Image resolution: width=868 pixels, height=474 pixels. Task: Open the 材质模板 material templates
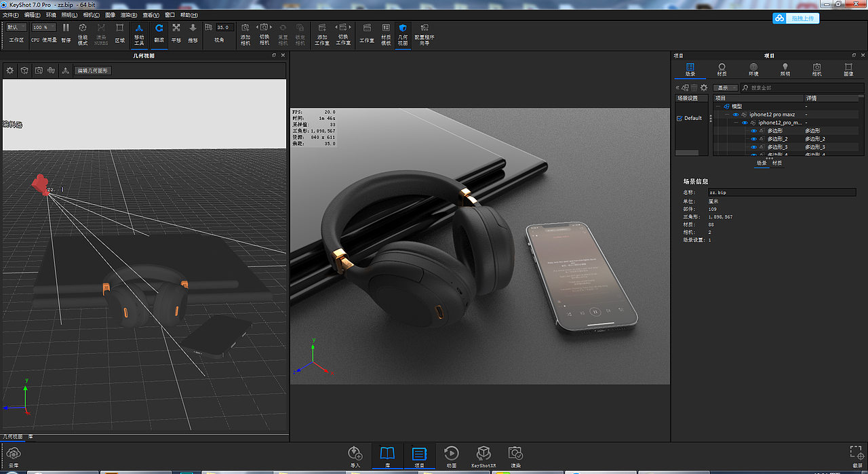386,33
